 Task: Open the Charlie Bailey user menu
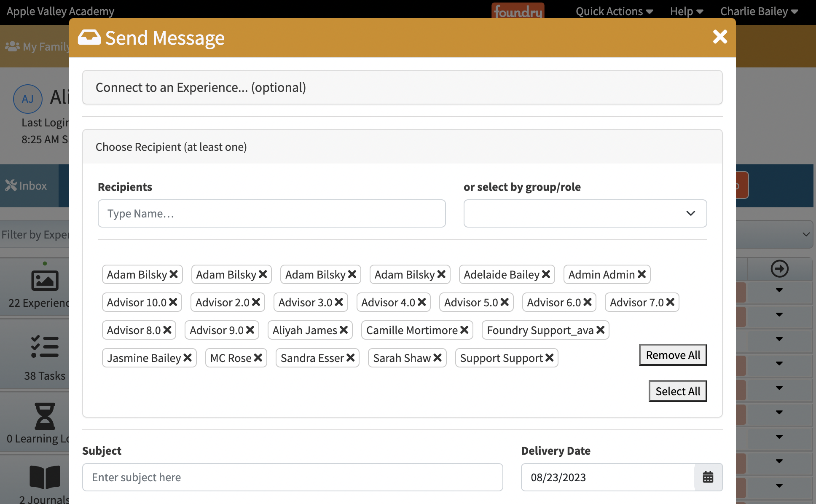[x=759, y=11]
